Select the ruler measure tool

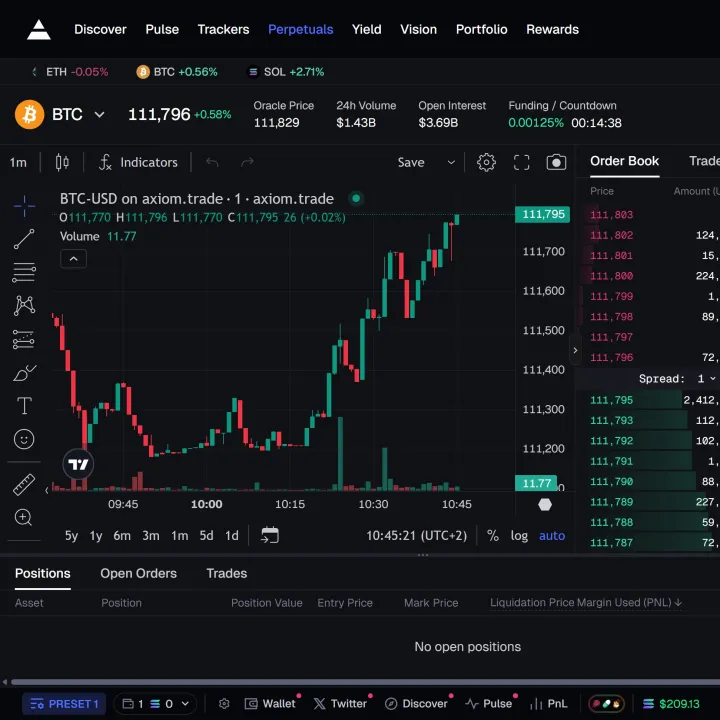pos(24,484)
